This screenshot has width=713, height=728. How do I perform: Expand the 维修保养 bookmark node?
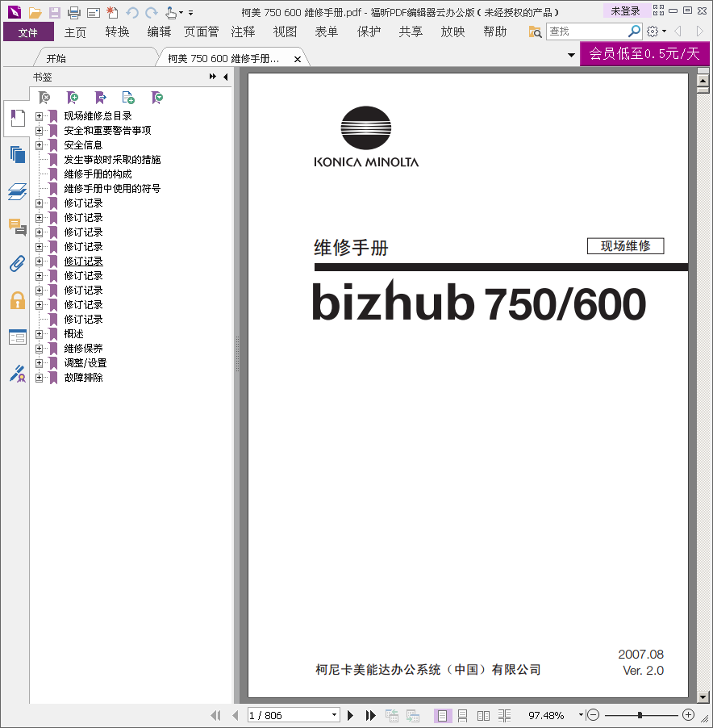pyautogui.click(x=39, y=348)
